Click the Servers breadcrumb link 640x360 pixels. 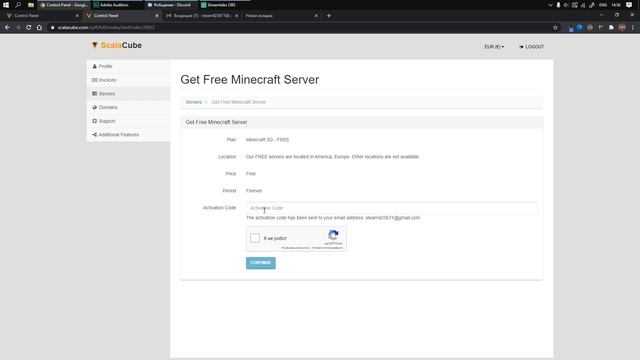tap(193, 102)
